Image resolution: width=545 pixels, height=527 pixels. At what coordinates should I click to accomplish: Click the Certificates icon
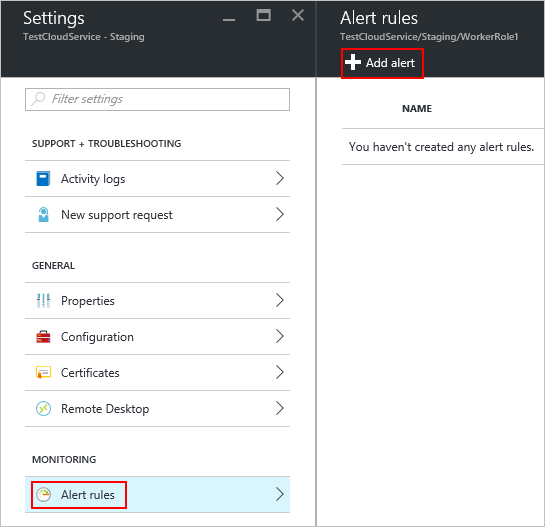[43, 372]
